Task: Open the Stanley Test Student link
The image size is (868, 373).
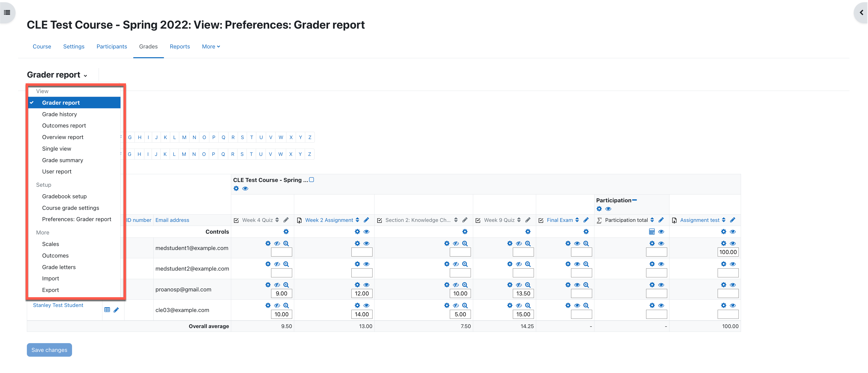Action: (x=58, y=305)
